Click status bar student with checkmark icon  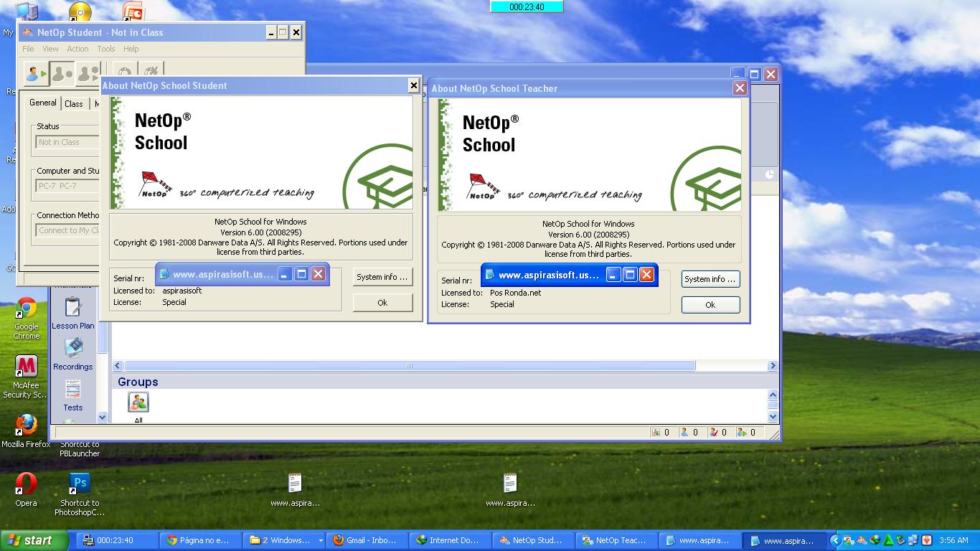713,433
